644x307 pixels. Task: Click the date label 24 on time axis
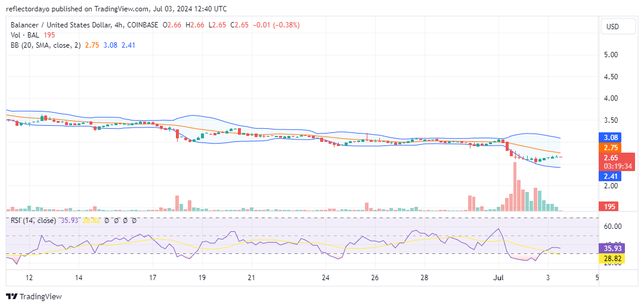pos(326,278)
